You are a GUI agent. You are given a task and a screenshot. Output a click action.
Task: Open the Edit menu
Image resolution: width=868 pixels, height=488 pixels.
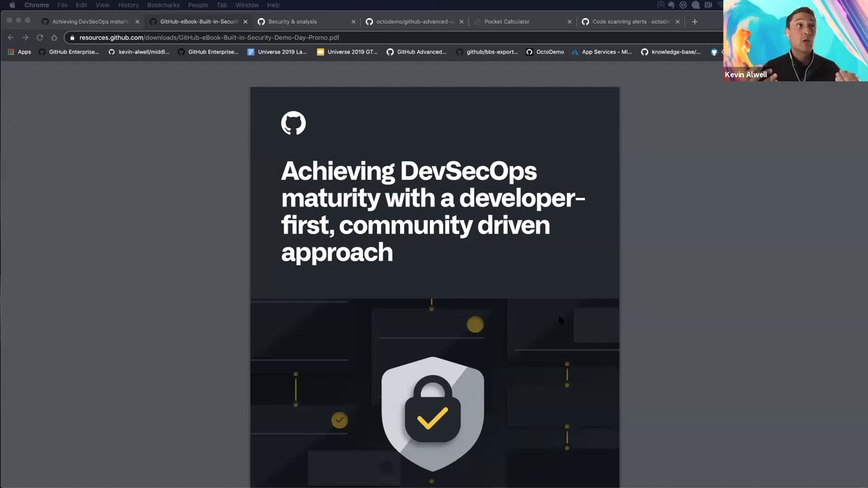pyautogui.click(x=81, y=5)
